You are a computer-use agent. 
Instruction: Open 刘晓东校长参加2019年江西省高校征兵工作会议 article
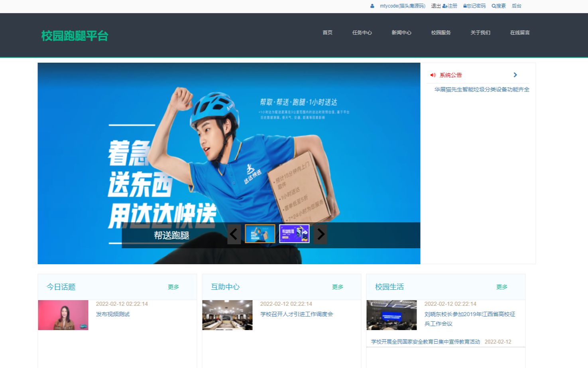pyautogui.click(x=470, y=319)
